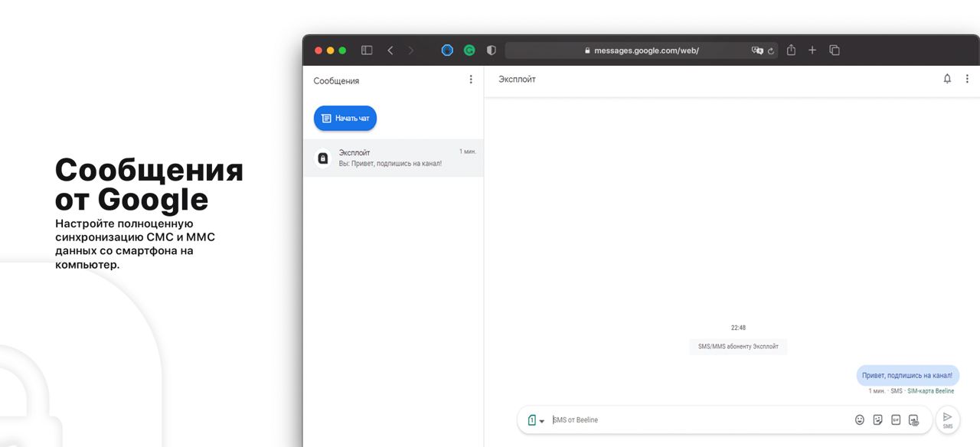Open the Эксплойт conversation in the list
This screenshot has height=447, width=980.
pos(394,158)
